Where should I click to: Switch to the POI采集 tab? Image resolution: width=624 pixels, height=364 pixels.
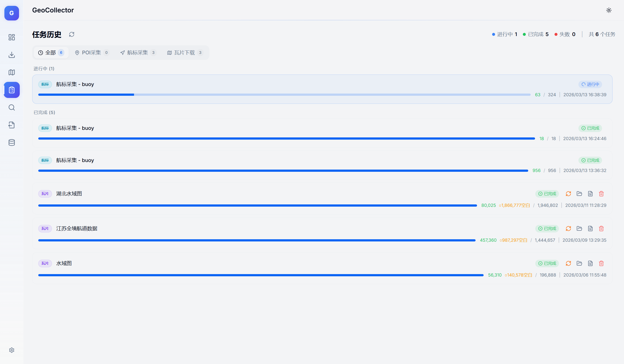pyautogui.click(x=92, y=53)
